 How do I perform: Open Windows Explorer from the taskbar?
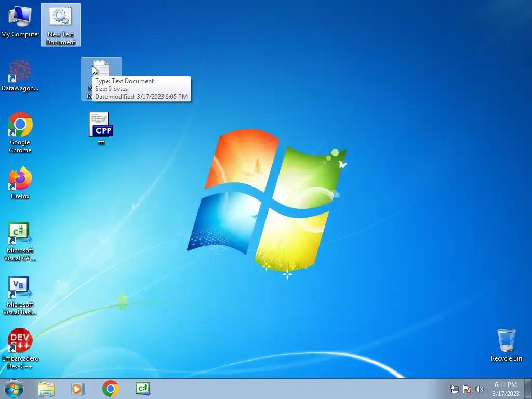click(x=46, y=389)
